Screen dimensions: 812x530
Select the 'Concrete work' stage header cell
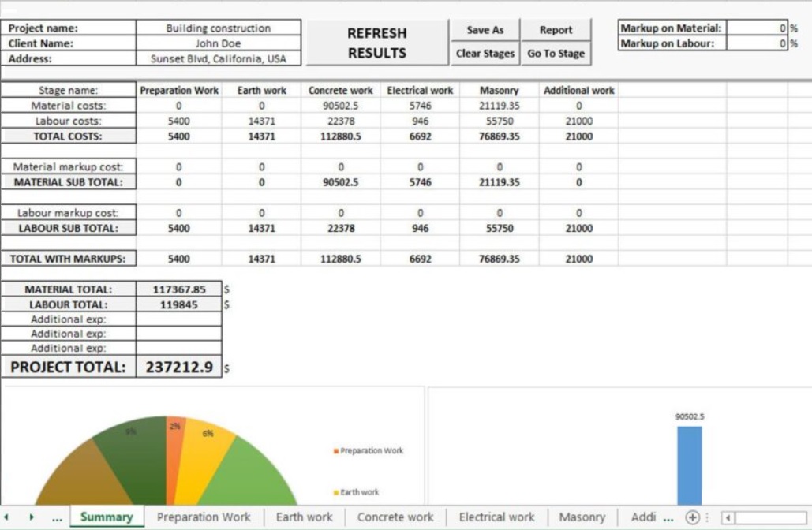click(x=340, y=90)
